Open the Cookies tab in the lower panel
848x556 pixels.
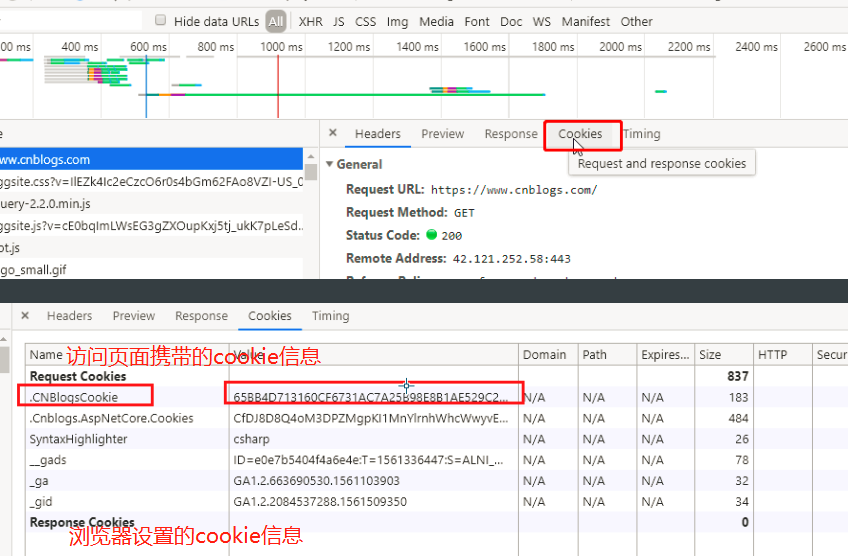tap(270, 316)
